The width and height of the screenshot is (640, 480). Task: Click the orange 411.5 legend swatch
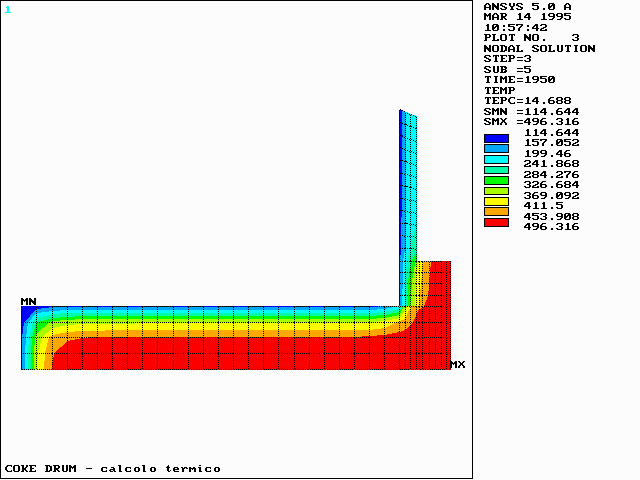click(x=496, y=212)
